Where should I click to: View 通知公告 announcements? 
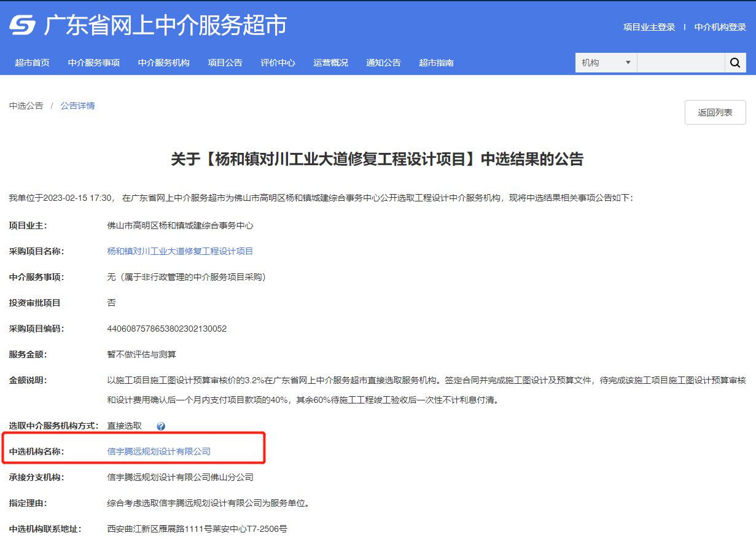[x=383, y=62]
